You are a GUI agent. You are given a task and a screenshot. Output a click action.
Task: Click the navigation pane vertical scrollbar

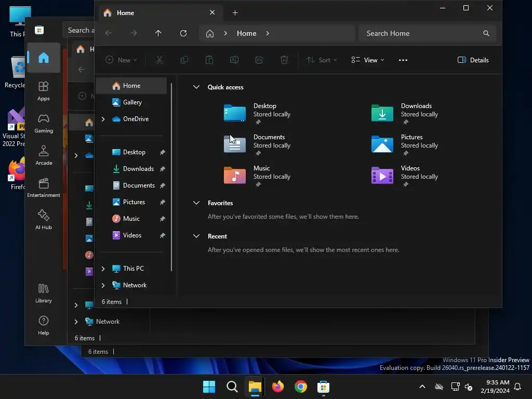tap(171, 177)
